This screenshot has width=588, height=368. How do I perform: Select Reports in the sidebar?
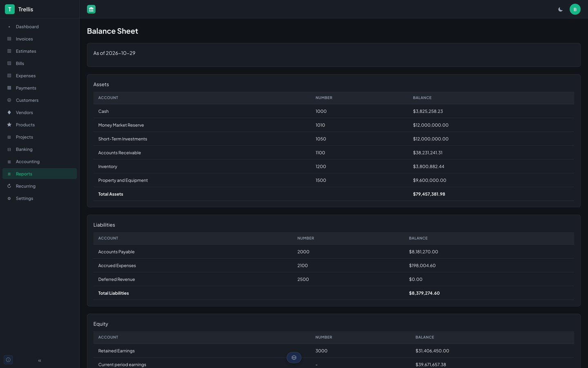pyautogui.click(x=40, y=174)
